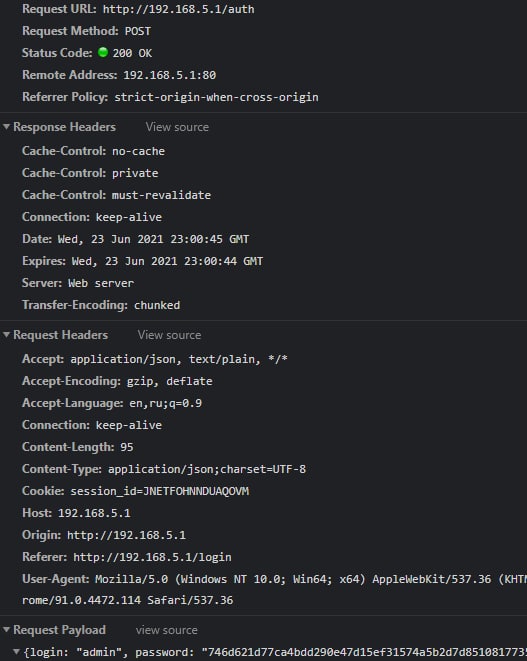The image size is (527, 661).
Task: Select the Expires header date value
Action: coord(167,261)
